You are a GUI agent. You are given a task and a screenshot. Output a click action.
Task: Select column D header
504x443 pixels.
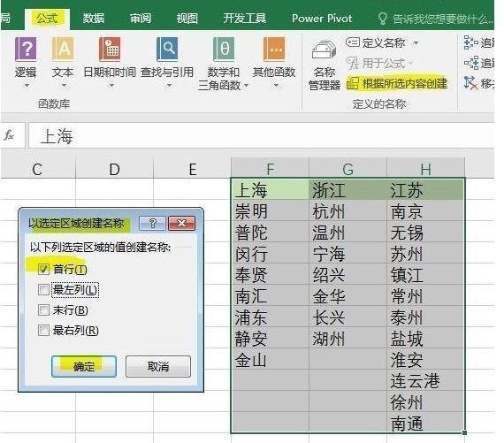coord(114,169)
